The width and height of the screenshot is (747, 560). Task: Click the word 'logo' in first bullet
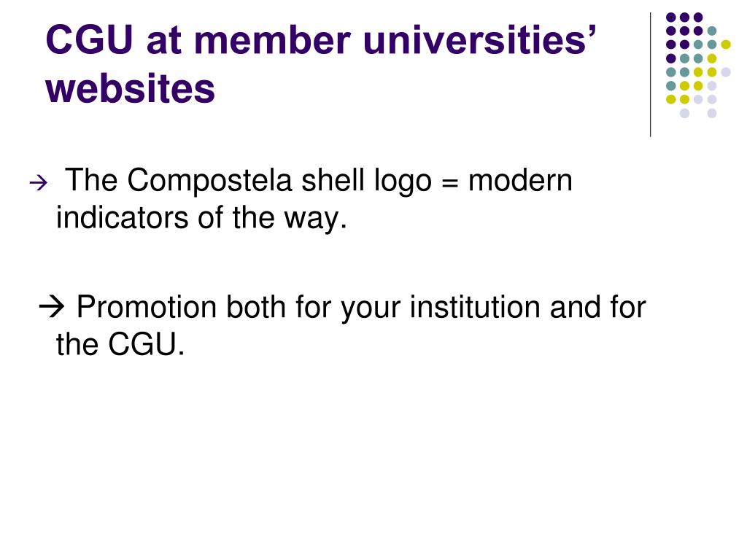[403, 182]
